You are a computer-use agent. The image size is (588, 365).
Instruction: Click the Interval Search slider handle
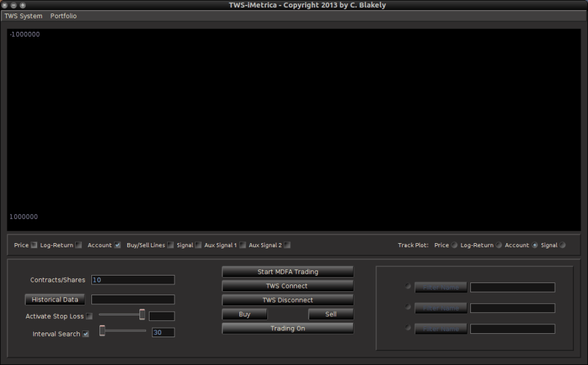point(102,330)
